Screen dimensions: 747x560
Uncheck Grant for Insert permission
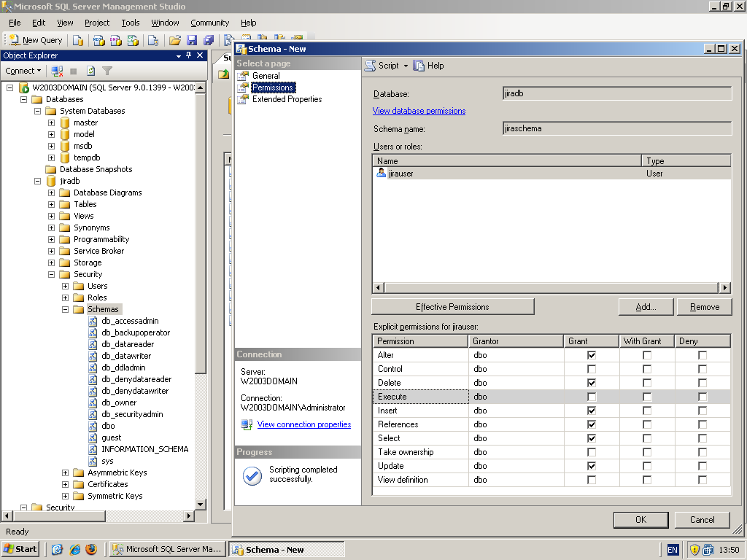coord(592,411)
